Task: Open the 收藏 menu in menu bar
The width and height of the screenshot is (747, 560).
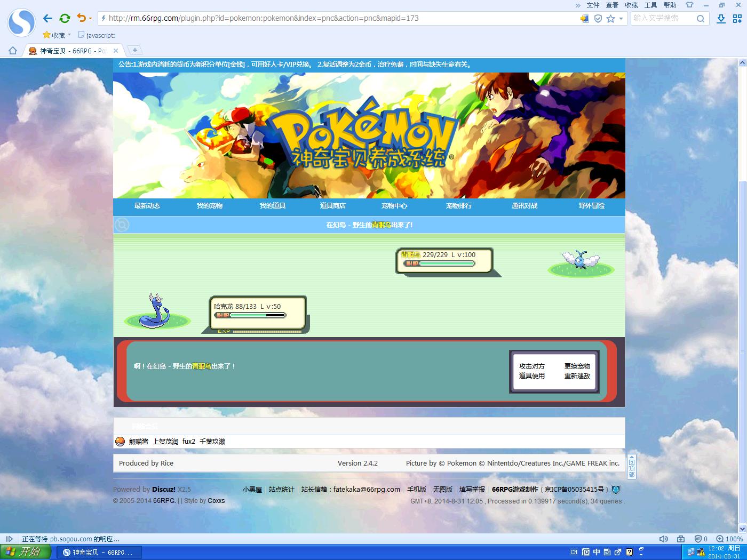Action: click(631, 5)
